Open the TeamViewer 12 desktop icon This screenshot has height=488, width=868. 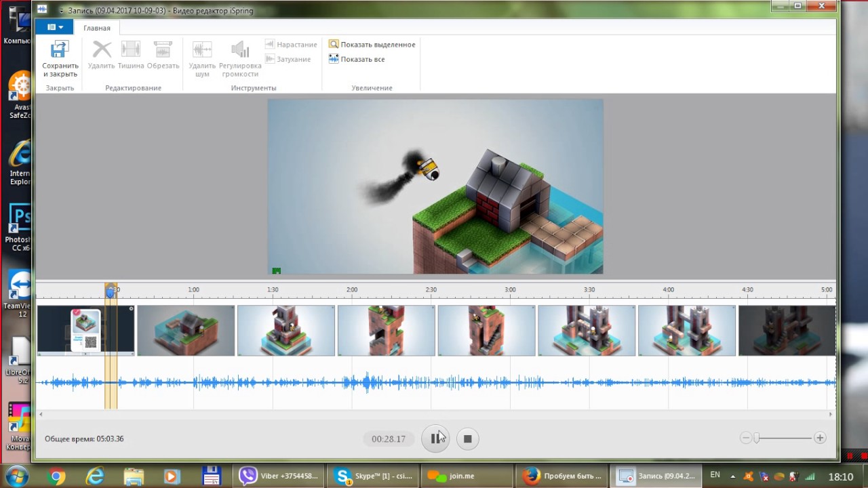point(19,294)
